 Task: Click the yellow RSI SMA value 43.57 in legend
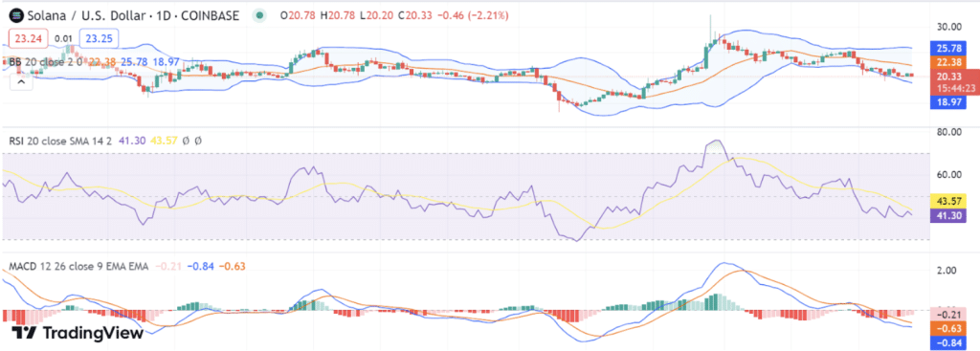[x=163, y=142]
